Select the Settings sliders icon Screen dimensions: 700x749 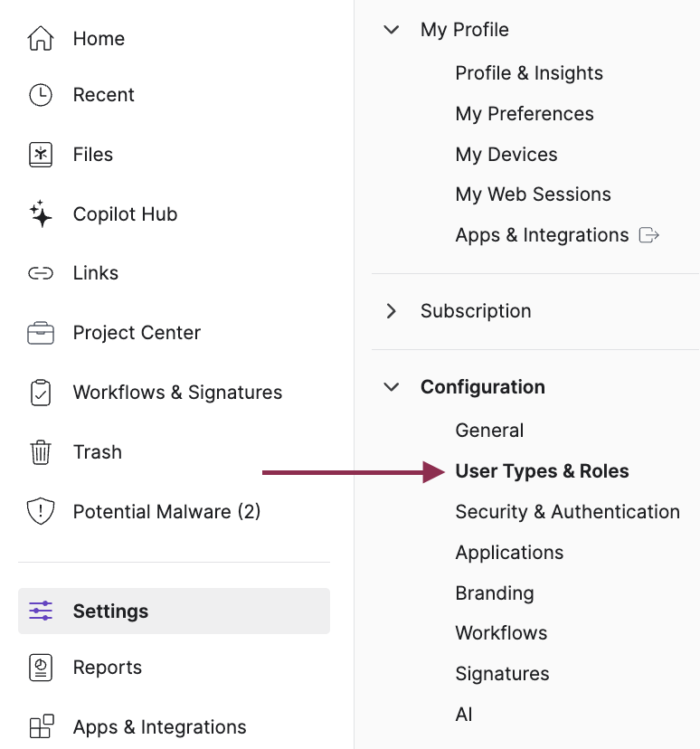(x=41, y=611)
